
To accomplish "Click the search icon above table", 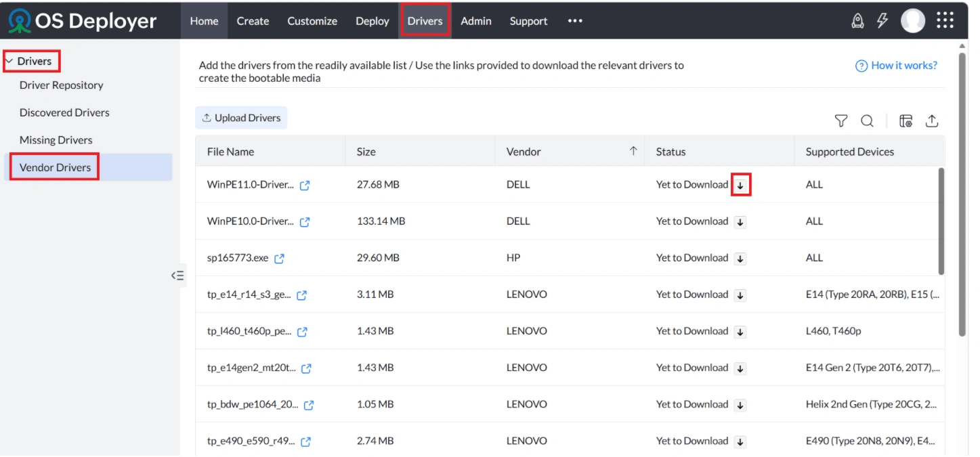I will point(867,121).
